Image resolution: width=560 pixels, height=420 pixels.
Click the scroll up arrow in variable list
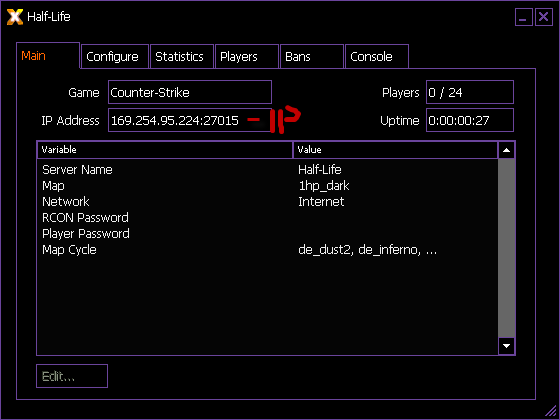[506, 150]
